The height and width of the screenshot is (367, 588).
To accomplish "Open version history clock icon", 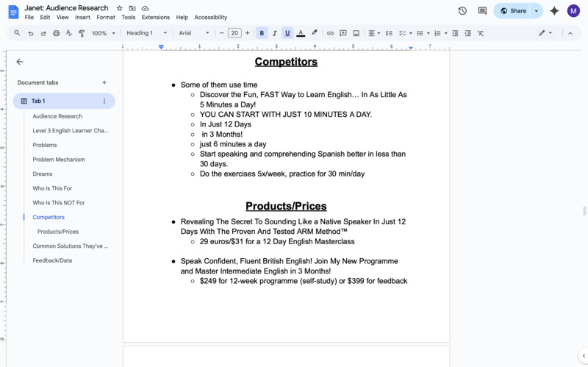I will [462, 11].
